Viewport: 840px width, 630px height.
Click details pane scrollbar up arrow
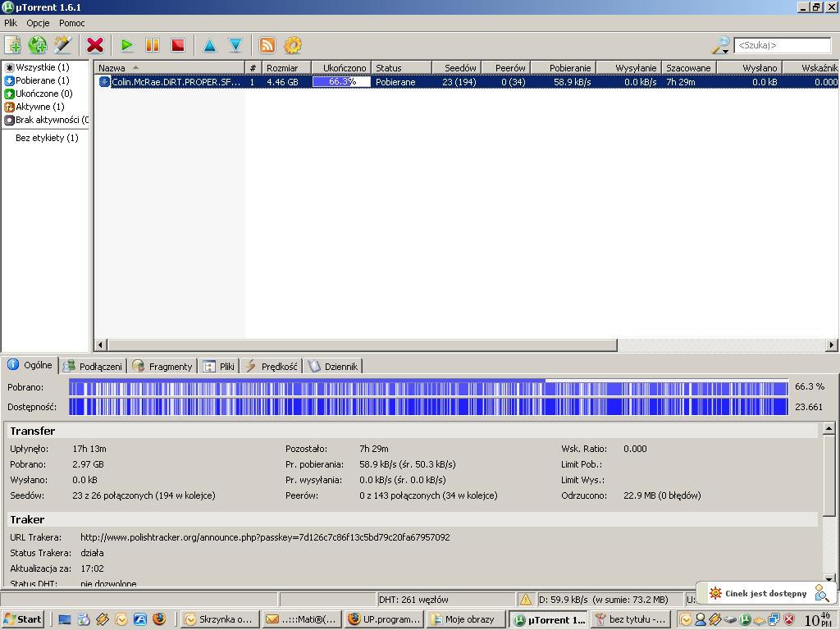coord(829,428)
